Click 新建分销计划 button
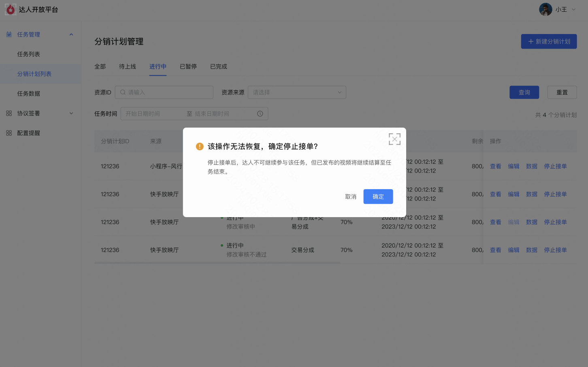This screenshot has width=588, height=367. tap(549, 41)
